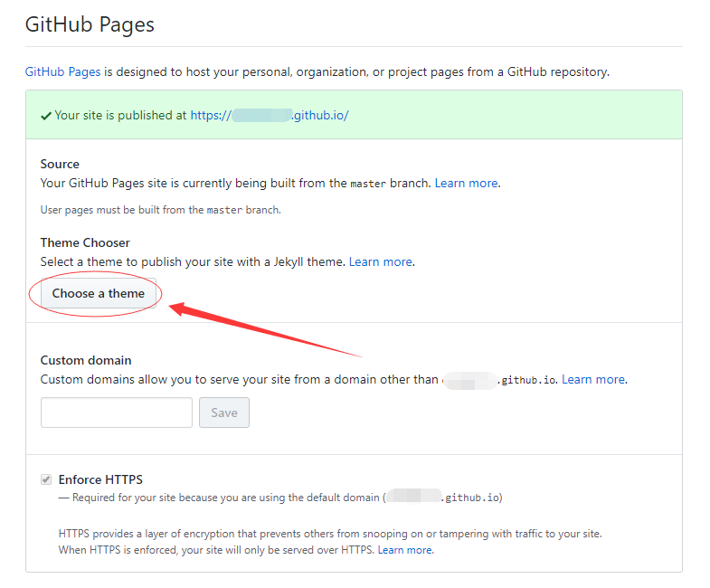Click the Source section heading

point(60,164)
